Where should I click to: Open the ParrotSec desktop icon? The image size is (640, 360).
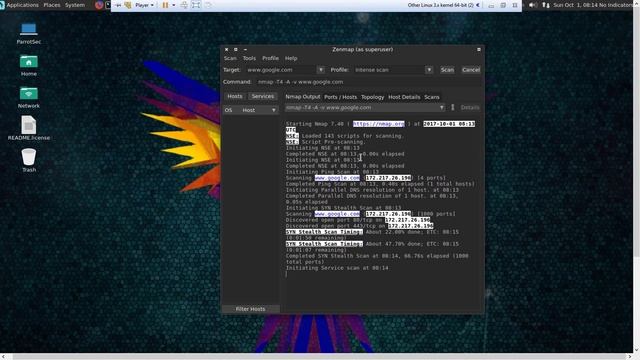[x=29, y=33]
